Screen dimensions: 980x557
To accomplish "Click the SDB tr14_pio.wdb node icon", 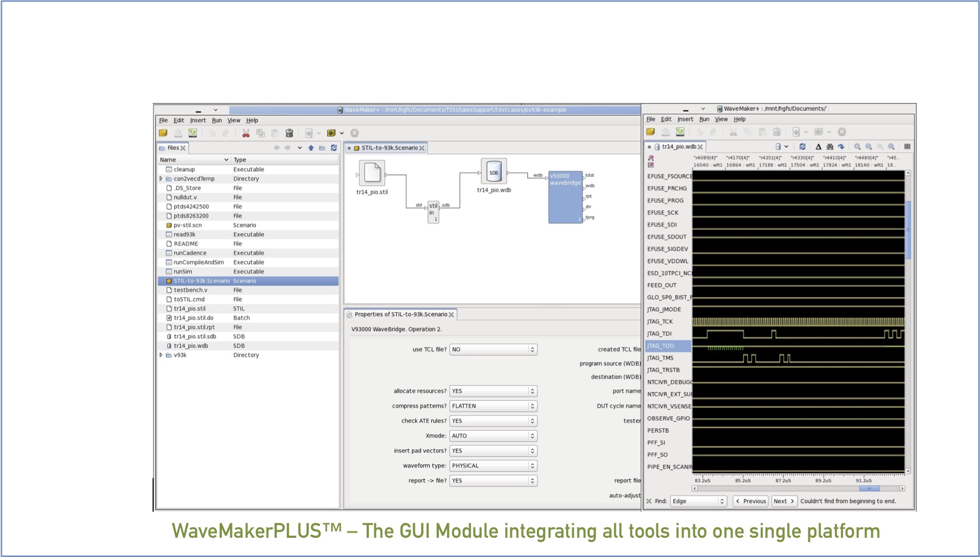I will pyautogui.click(x=494, y=172).
